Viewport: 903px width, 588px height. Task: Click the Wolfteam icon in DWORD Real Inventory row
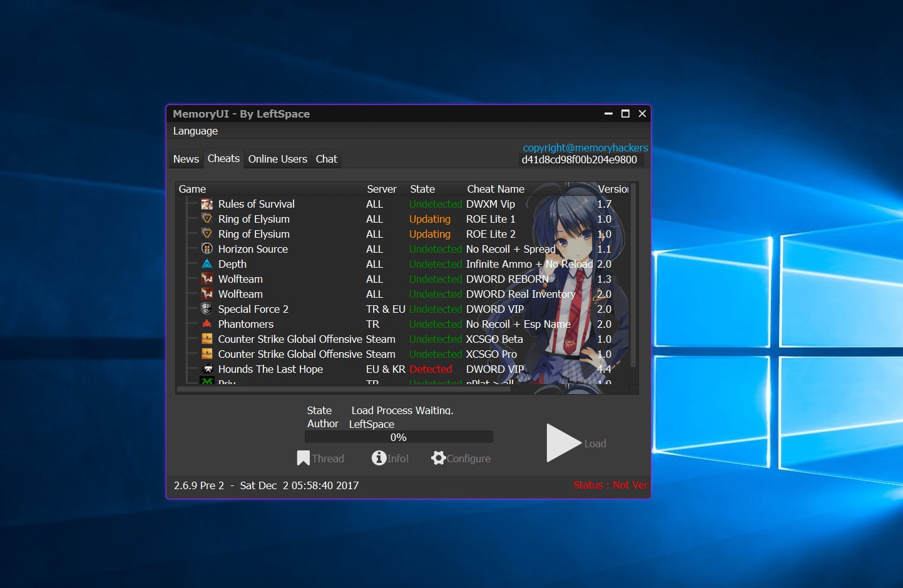coord(207,294)
